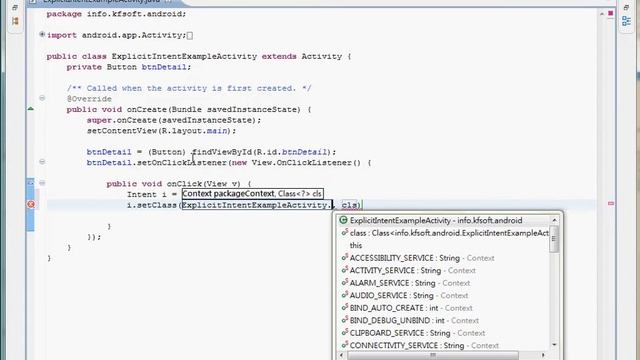Viewport: 640px width, 360px height.
Task: Click 'View.OnClickListener()' in the code
Action: [x=306, y=162]
